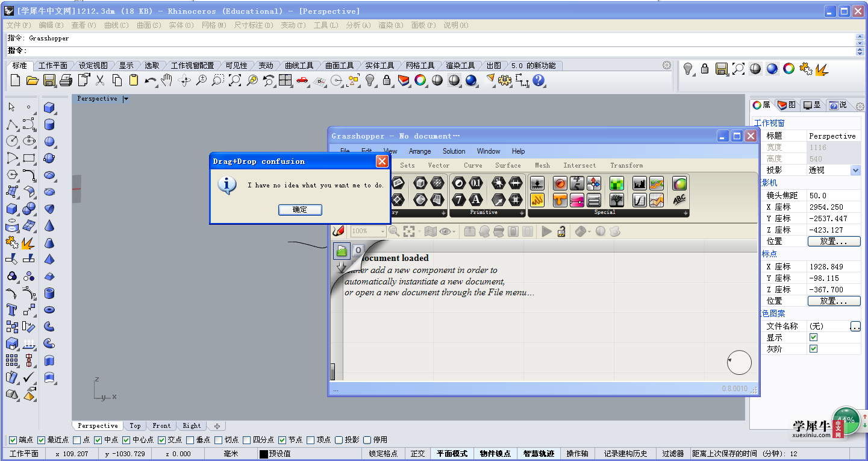Click the 镜头焦距 value field 50.0
The height and width of the screenshot is (461, 868).
(x=834, y=195)
